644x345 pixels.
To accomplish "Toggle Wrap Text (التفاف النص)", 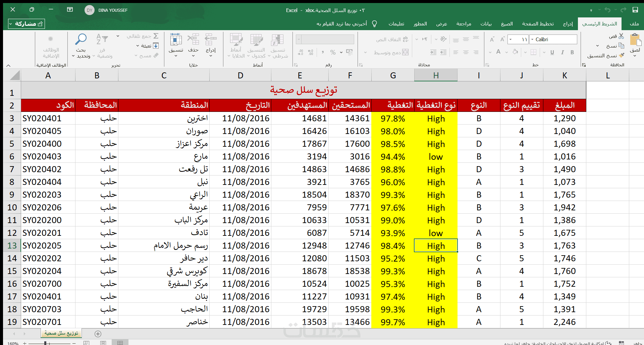I will click(x=392, y=39).
